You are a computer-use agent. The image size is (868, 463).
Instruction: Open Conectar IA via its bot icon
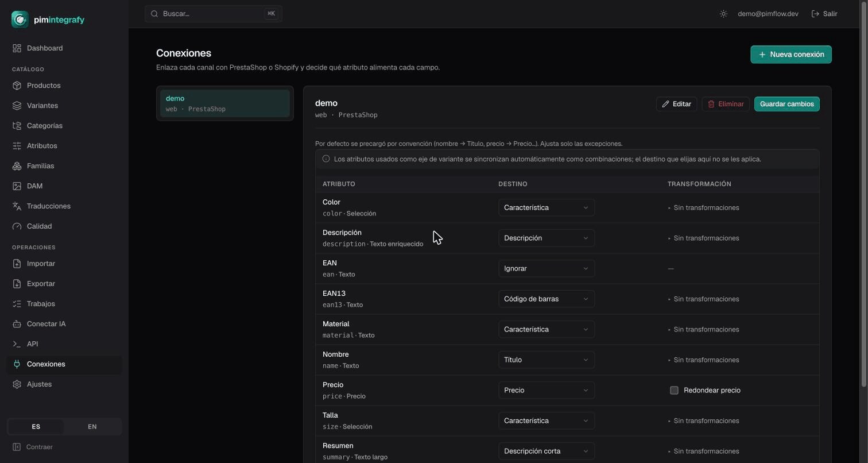[x=17, y=324]
